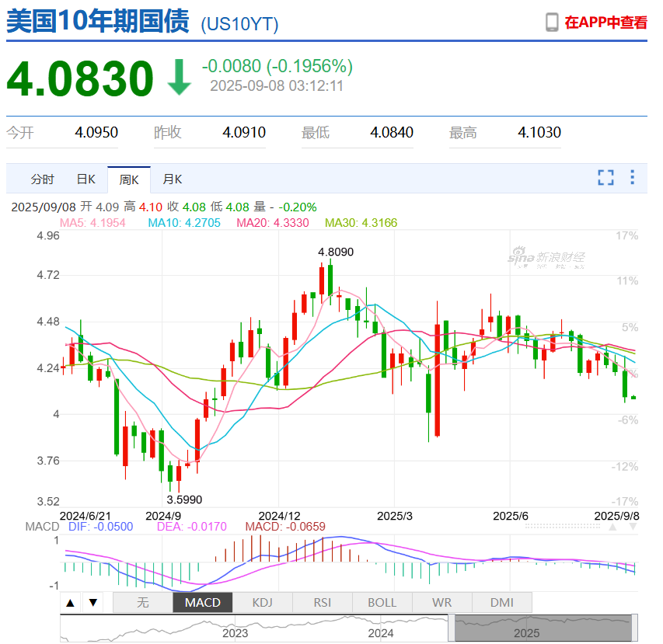Click the Sina 新浪财经 watermark logo

coord(546,258)
